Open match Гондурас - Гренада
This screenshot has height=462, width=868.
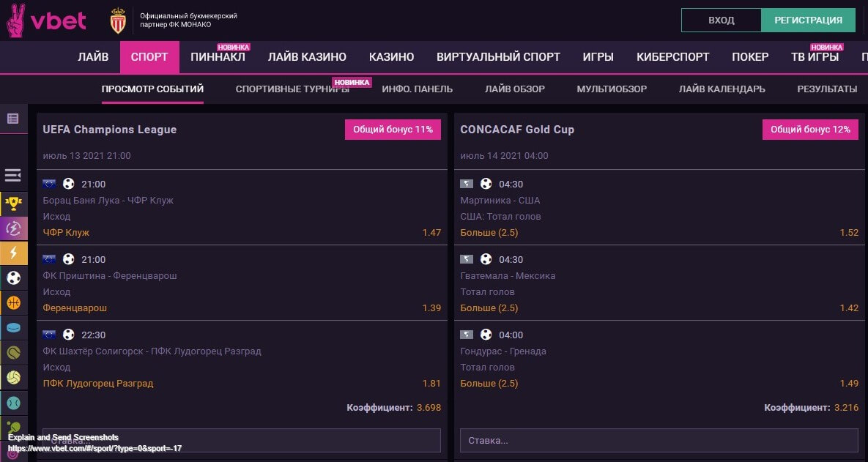(503, 351)
